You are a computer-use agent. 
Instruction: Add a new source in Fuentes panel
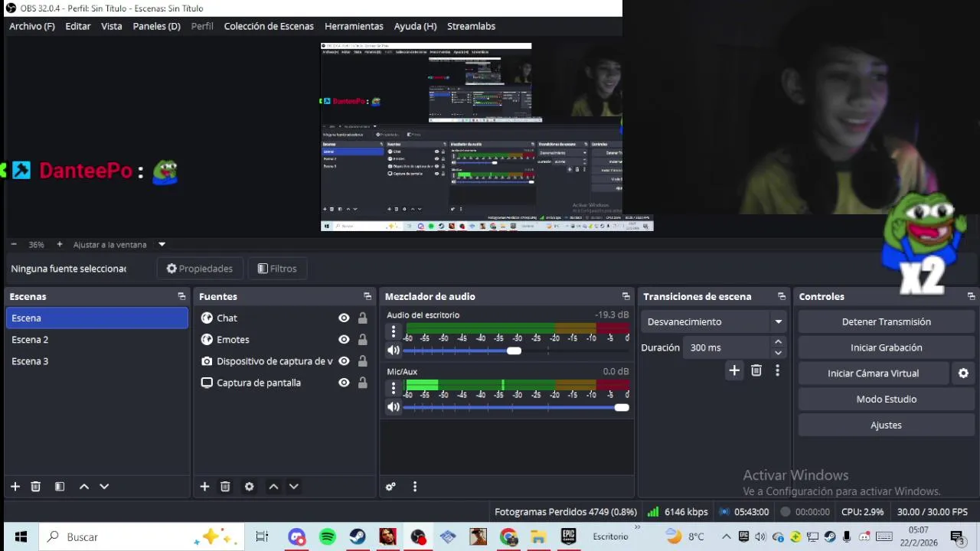[x=204, y=487]
